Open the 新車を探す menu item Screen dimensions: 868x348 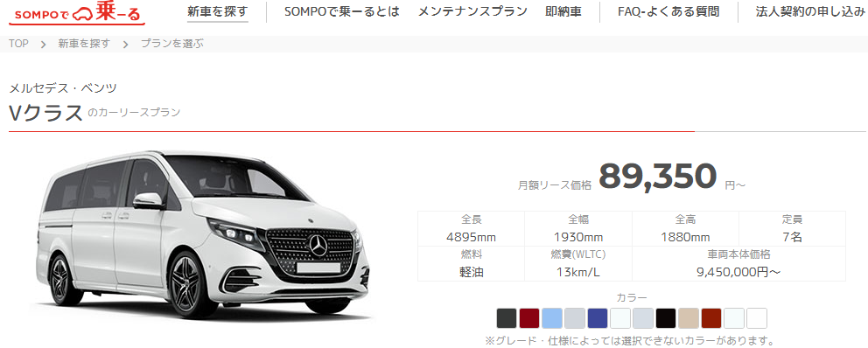click(x=218, y=11)
